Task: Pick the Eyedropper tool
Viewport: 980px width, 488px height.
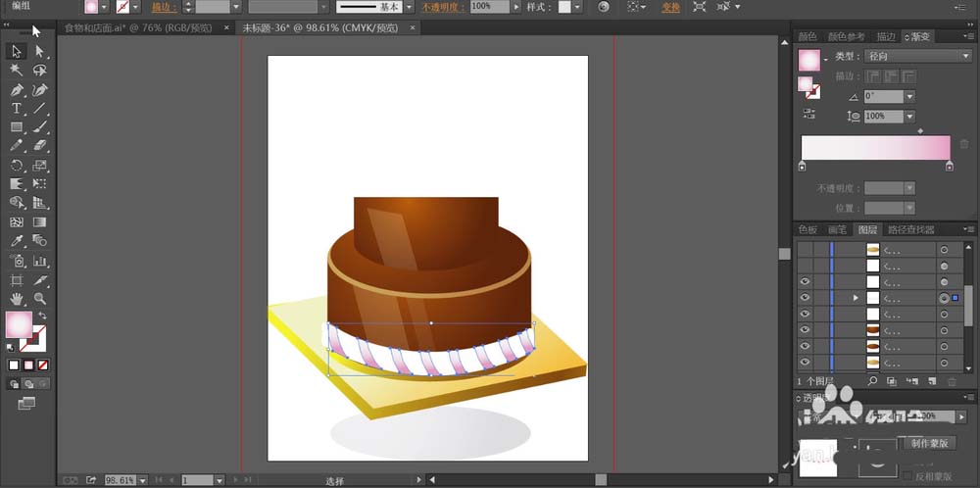Action: (x=17, y=241)
